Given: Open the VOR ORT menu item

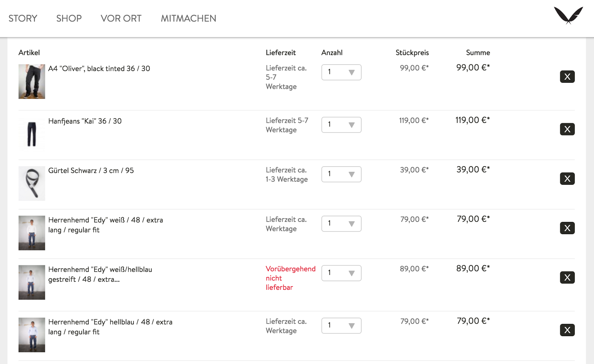Looking at the screenshot, I should (121, 19).
